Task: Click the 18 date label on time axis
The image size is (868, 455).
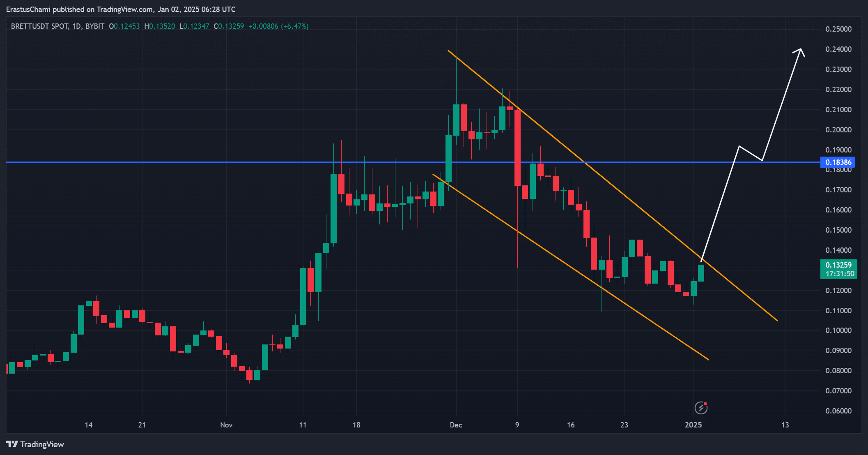Action: coord(356,425)
